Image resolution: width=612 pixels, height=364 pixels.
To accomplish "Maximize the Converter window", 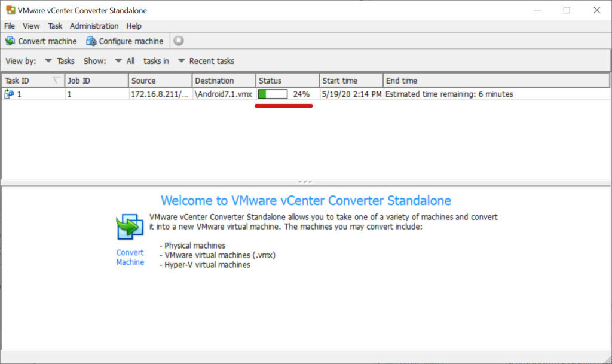I will pos(567,10).
